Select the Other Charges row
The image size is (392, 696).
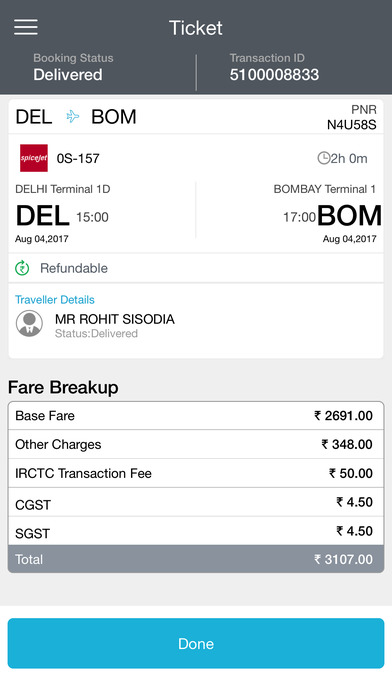[x=196, y=444]
